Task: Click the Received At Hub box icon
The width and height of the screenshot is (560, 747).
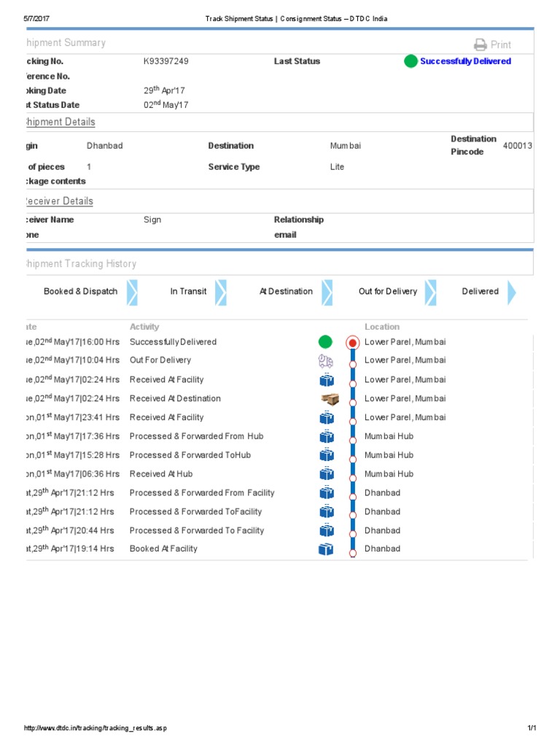Action: tap(326, 474)
